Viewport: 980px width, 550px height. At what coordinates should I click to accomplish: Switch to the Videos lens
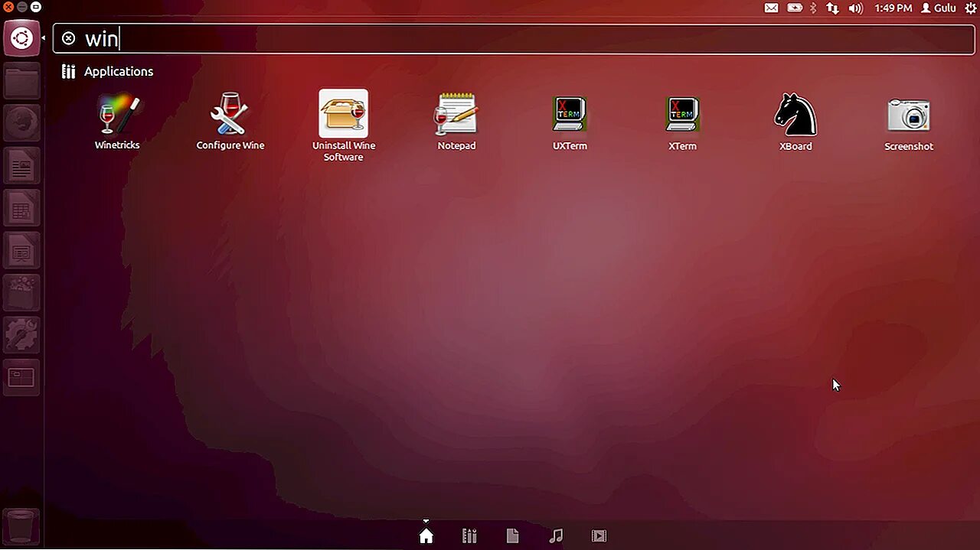[599, 536]
